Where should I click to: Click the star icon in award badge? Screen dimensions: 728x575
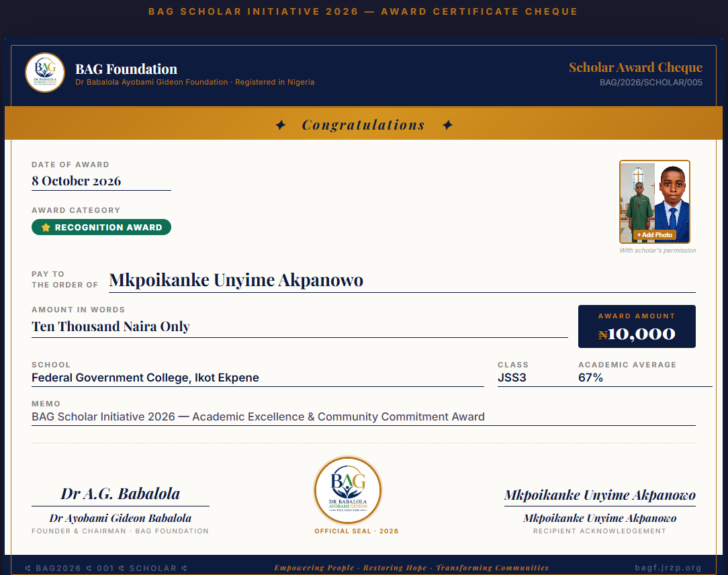(46, 227)
